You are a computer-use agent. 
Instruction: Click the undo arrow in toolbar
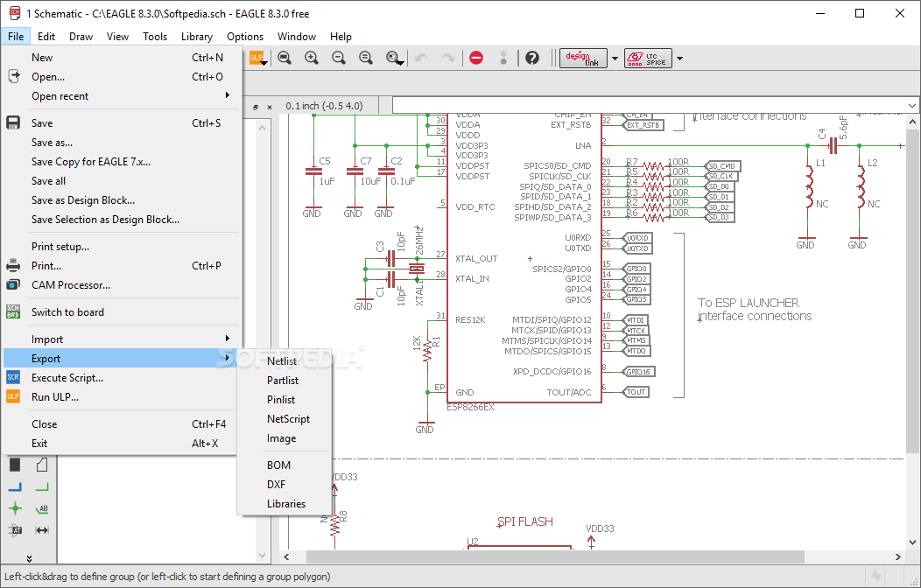tap(420, 58)
